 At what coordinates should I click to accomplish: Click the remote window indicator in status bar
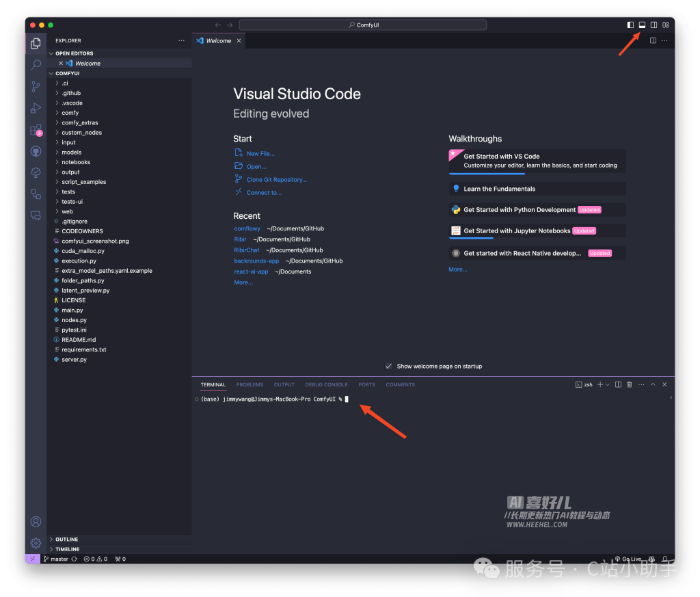click(32, 559)
